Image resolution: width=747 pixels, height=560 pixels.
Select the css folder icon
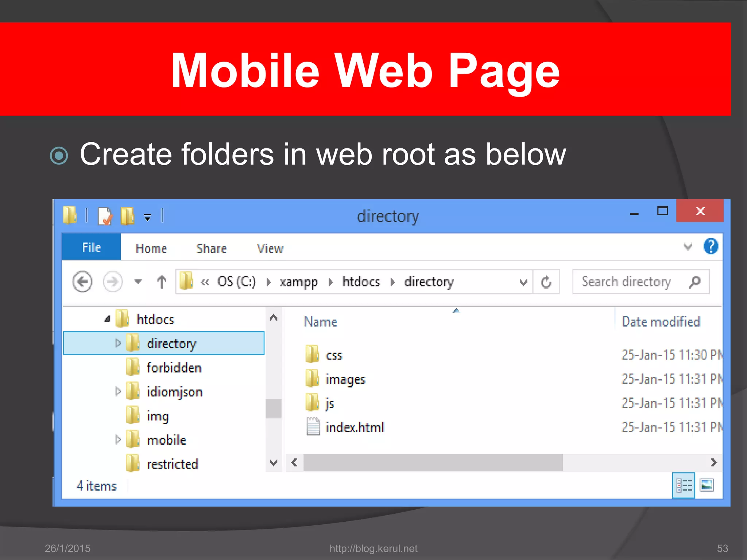[x=312, y=354]
